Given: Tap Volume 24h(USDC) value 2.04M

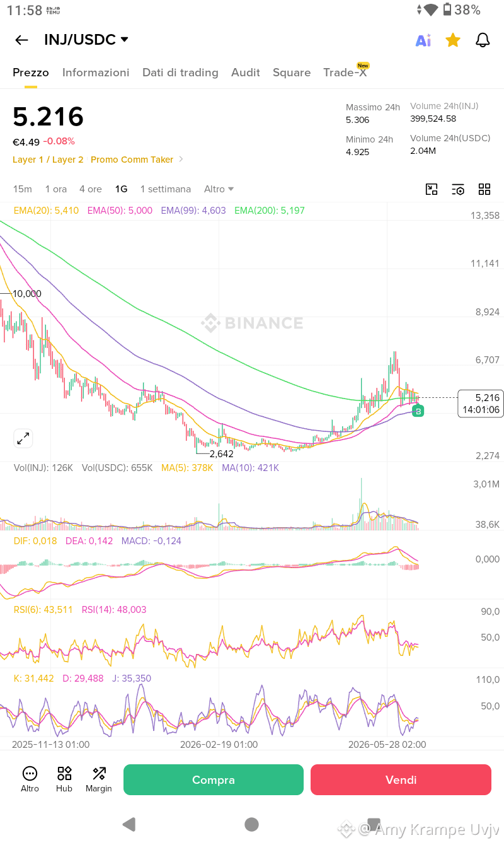Looking at the screenshot, I should tap(423, 151).
